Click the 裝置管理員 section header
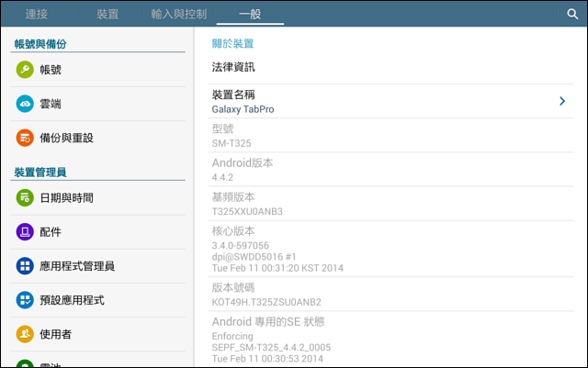This screenshot has width=588, height=368. 40,172
